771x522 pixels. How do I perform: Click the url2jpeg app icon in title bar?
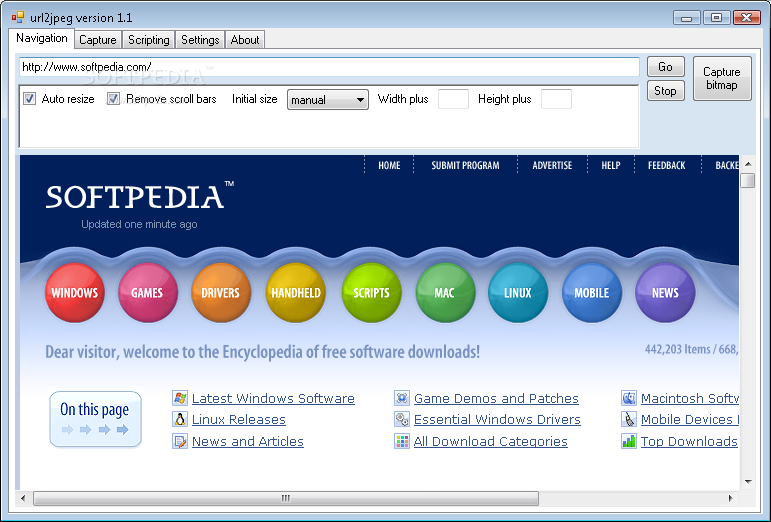(18, 18)
